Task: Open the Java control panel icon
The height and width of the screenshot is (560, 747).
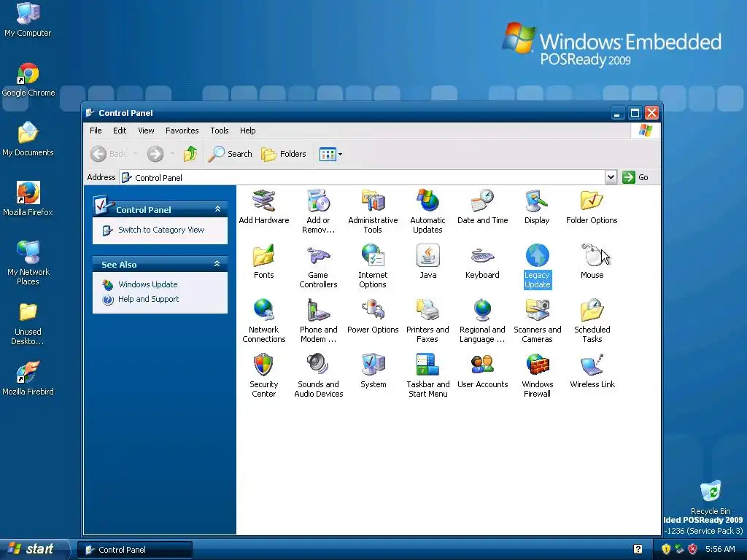Action: (x=427, y=262)
